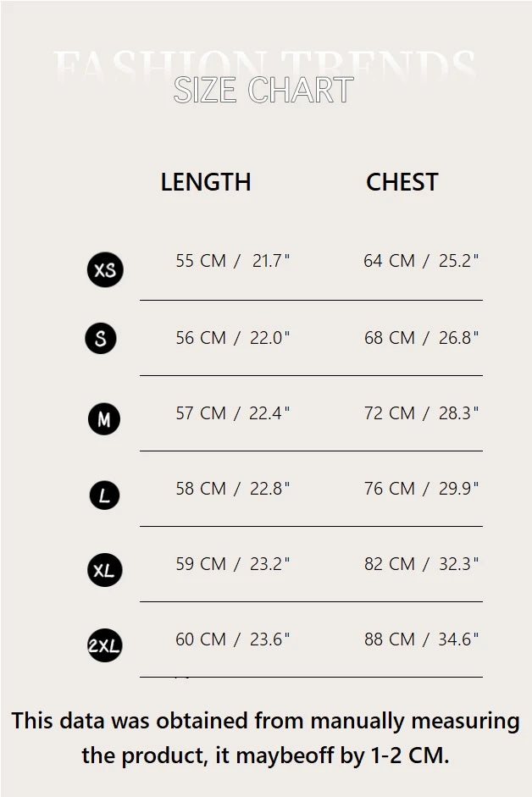Screen dimensions: 532x797
Task: Click the CHEST column header
Action: [x=402, y=182]
